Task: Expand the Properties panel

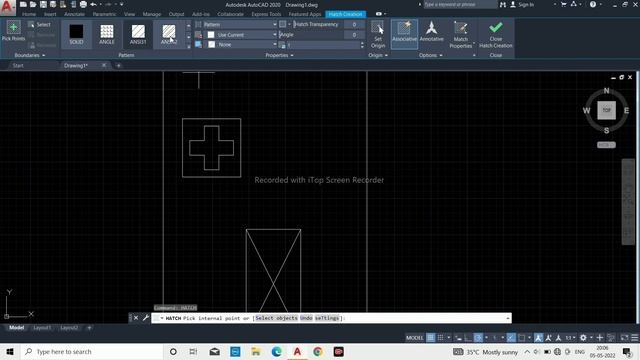Action: (x=279, y=55)
